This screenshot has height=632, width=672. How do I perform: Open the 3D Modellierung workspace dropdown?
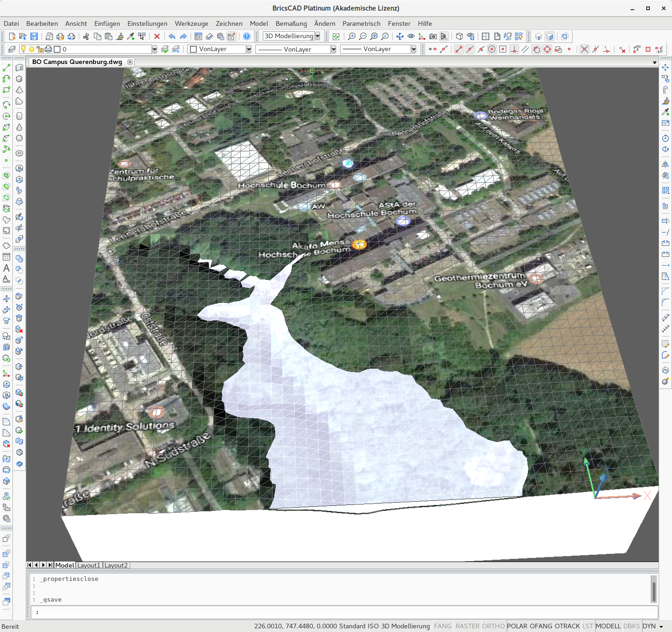click(x=318, y=36)
